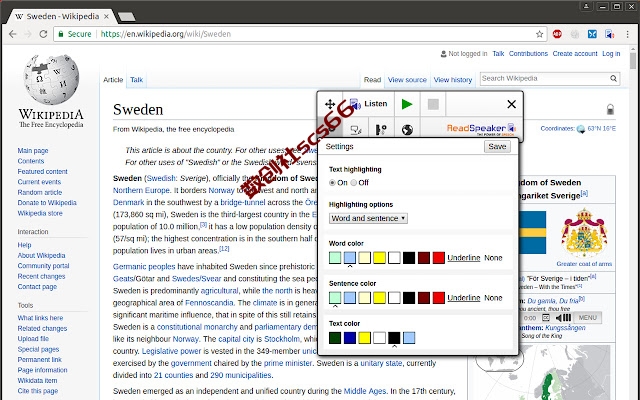Click the Wikipedia search magnifier icon
The image size is (640, 400).
tap(613, 78)
